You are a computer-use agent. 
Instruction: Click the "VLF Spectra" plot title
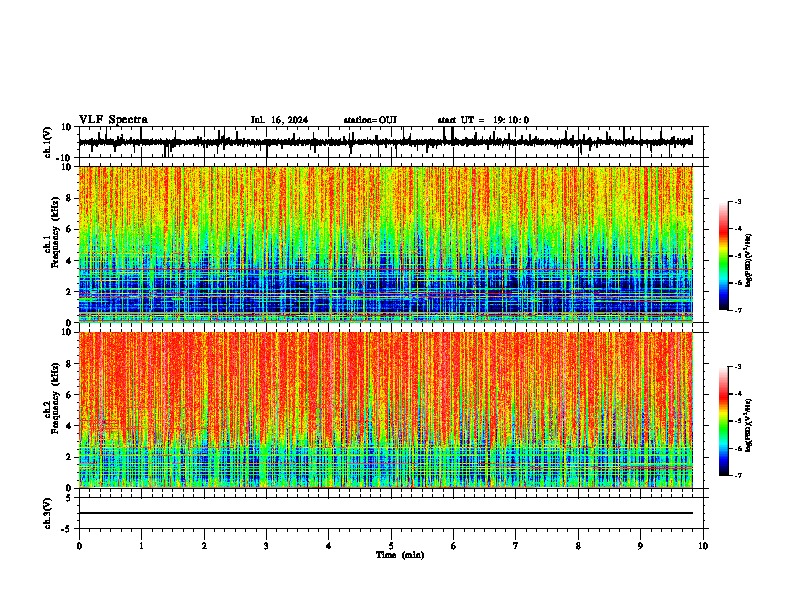(x=113, y=120)
